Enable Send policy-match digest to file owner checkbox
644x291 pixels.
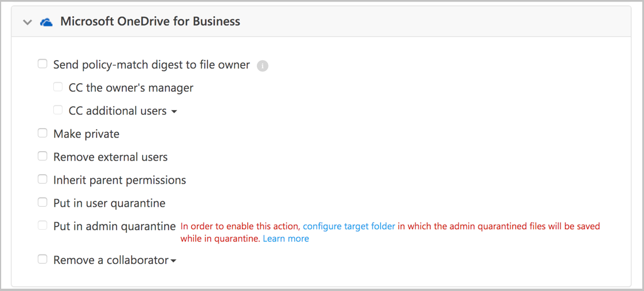tap(43, 64)
